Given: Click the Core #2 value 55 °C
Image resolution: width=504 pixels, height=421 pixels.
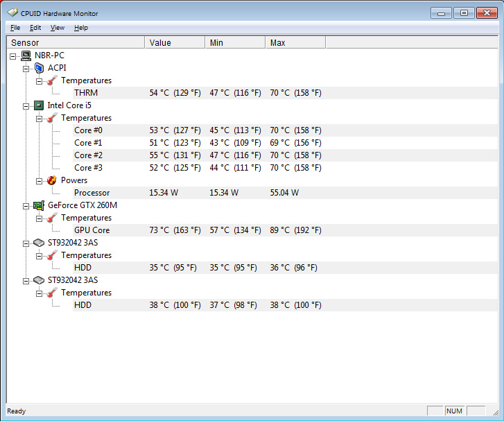Looking at the screenshot, I should 175,155.
